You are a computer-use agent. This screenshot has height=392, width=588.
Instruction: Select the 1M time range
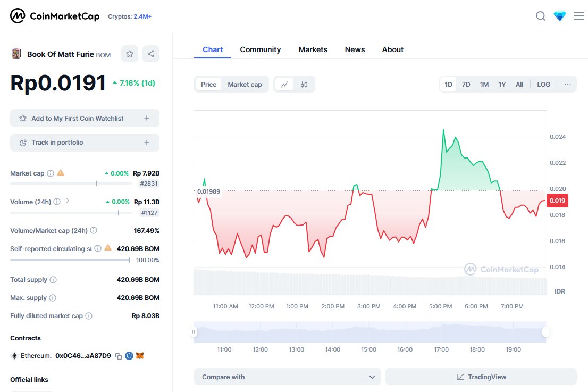(x=484, y=85)
